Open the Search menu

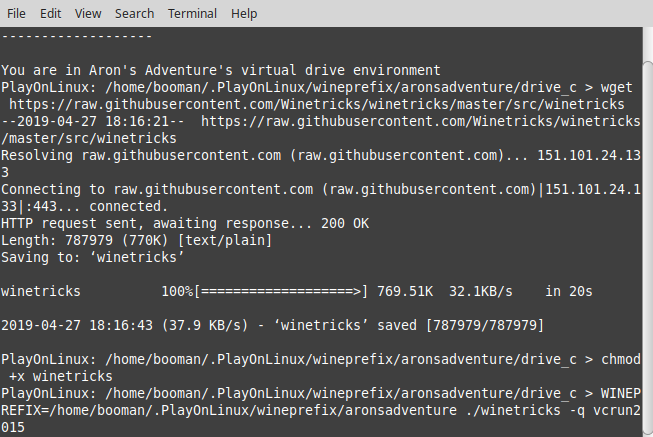pyautogui.click(x=135, y=14)
